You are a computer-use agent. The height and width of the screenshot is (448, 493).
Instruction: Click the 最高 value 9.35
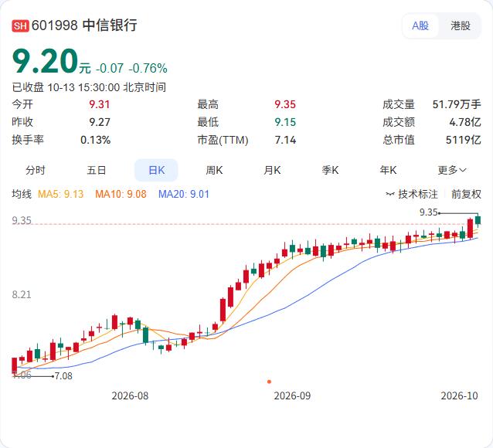point(285,104)
